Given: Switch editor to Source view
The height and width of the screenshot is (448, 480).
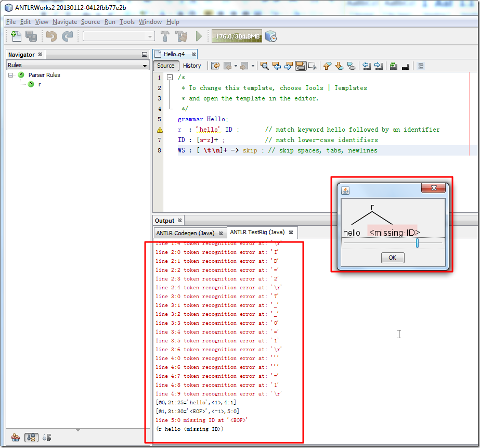Looking at the screenshot, I should pyautogui.click(x=165, y=66).
